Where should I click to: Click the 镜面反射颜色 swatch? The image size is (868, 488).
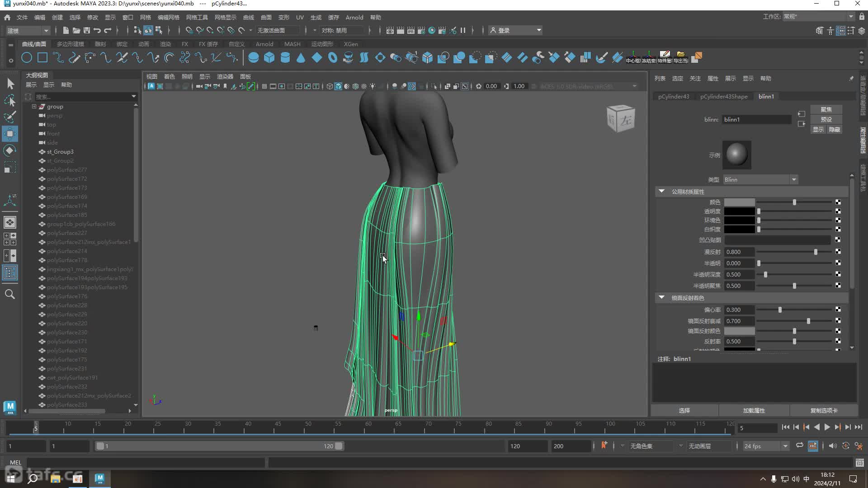(x=739, y=331)
